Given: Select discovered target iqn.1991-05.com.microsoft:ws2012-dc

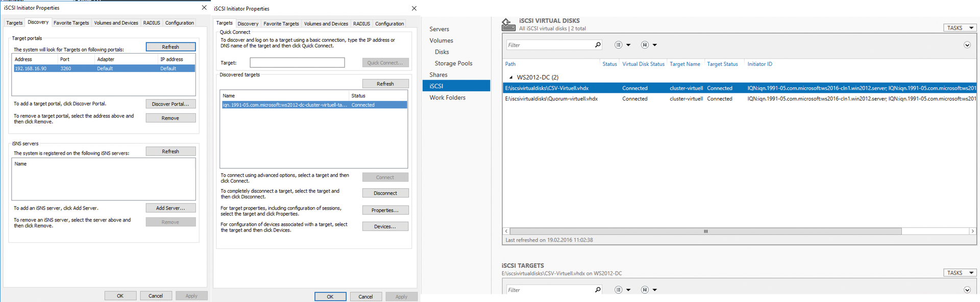Looking at the screenshot, I should pos(314,105).
